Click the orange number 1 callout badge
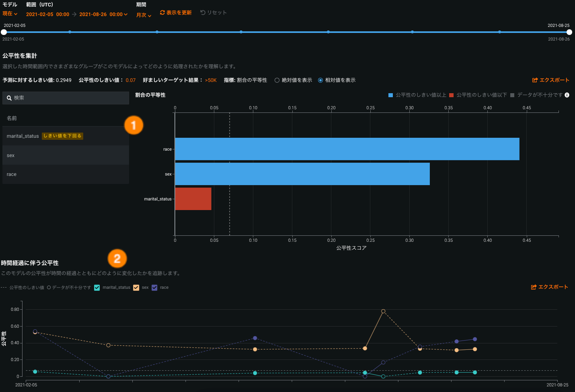This screenshot has height=392, width=575. pyautogui.click(x=133, y=125)
